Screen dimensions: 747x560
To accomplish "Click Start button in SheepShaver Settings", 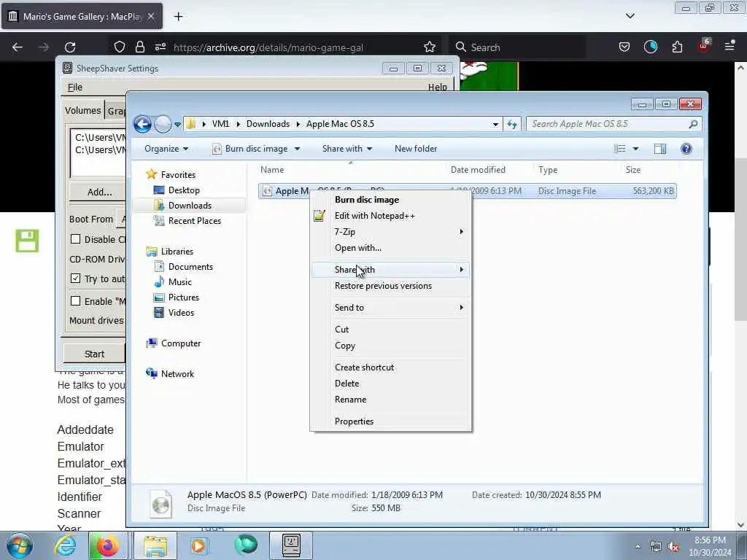I will [x=94, y=354].
